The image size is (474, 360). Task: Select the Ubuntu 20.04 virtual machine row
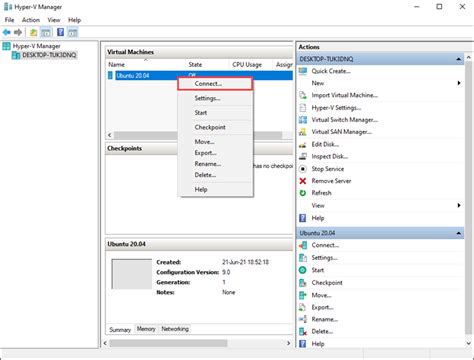click(199, 76)
